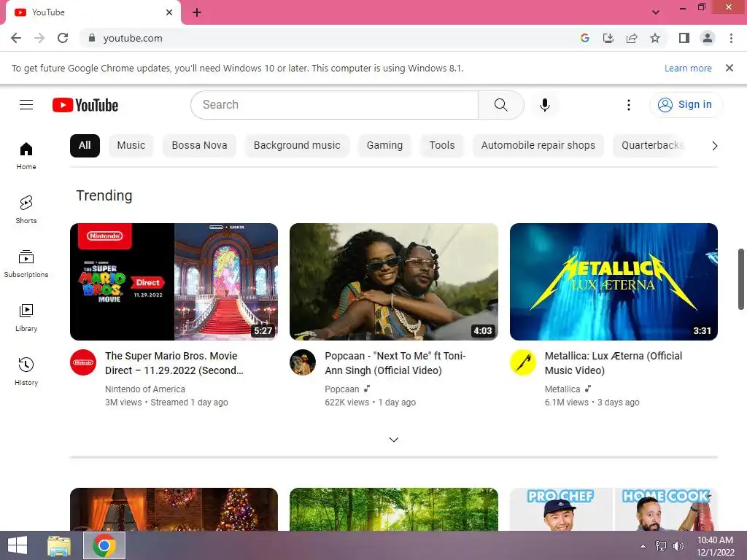Open Metallica Lux Æterna video title
Viewport: 747px width, 560px height.
click(x=613, y=363)
